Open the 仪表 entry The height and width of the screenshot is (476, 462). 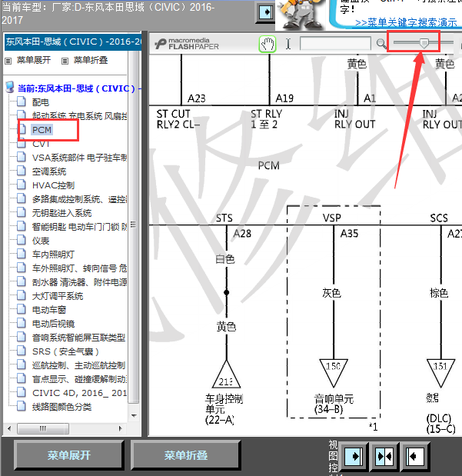[41, 241]
